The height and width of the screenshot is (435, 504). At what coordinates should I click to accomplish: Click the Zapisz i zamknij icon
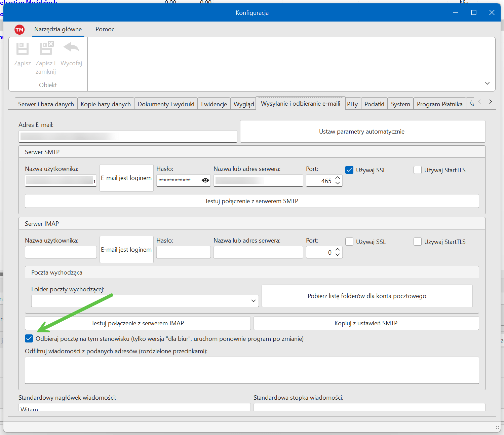pyautogui.click(x=46, y=48)
